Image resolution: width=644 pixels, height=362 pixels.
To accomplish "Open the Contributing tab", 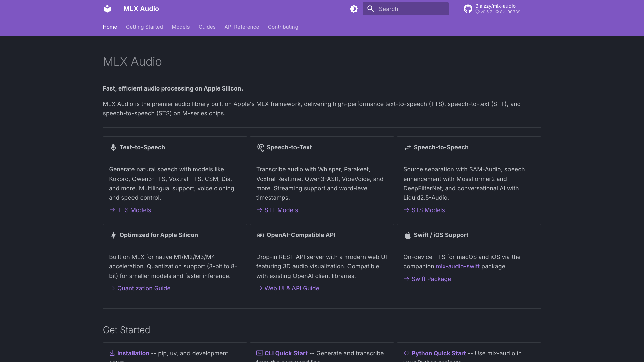I will click(283, 27).
